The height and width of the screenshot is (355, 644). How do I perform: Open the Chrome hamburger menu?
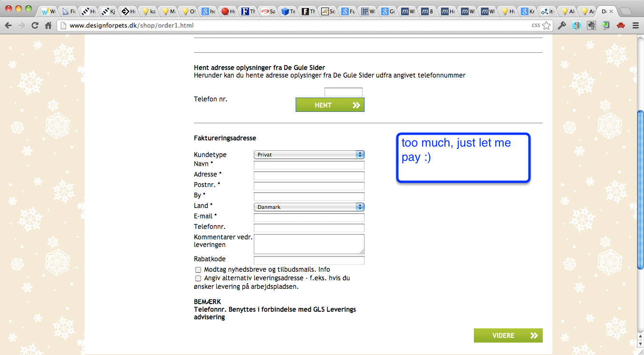(x=635, y=26)
